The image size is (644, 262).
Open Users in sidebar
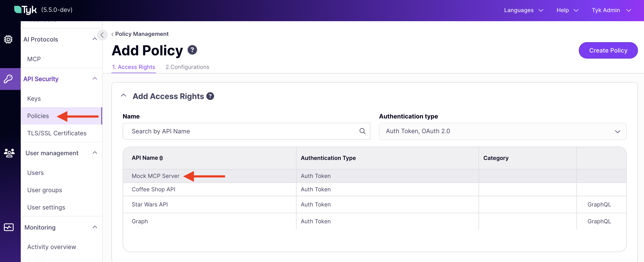click(x=35, y=173)
